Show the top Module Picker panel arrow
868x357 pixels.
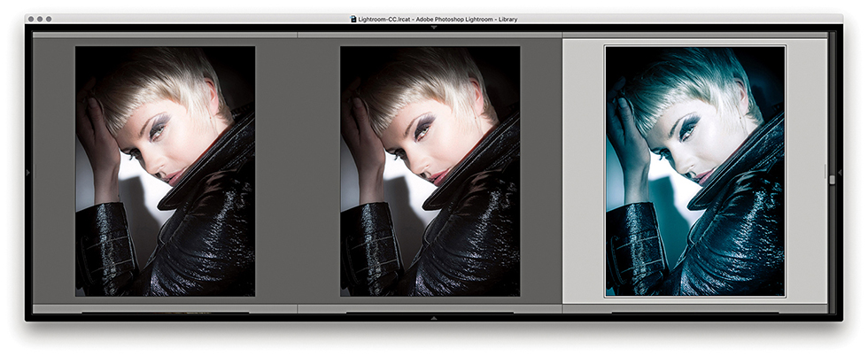click(x=434, y=28)
